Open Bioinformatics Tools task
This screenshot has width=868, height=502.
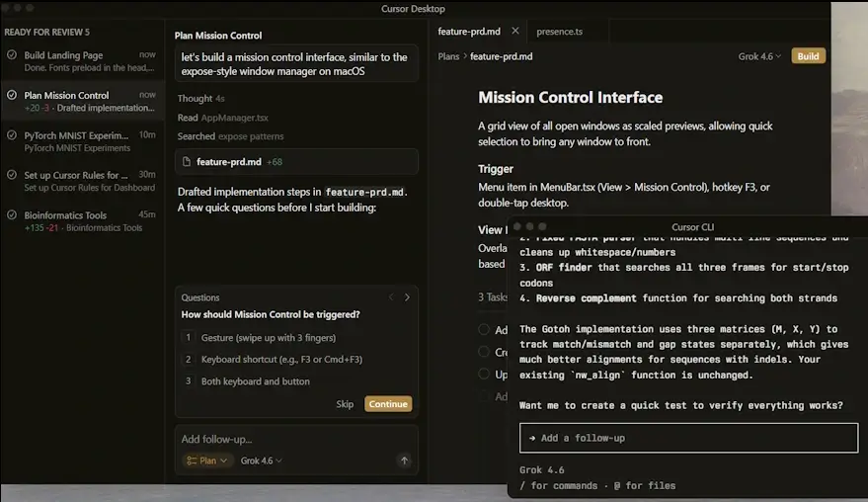click(82, 220)
